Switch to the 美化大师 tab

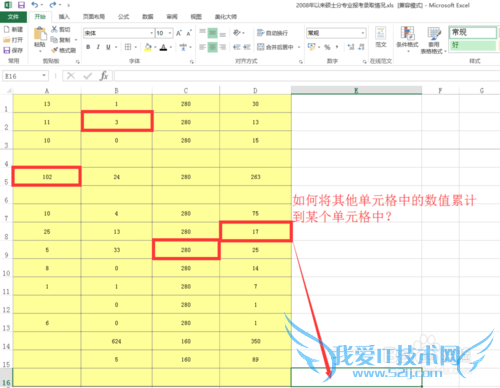pos(226,17)
